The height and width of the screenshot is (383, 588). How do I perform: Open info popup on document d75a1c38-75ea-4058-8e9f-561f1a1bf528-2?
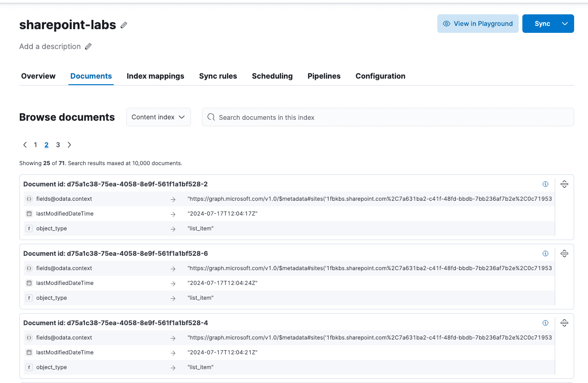coord(545,184)
